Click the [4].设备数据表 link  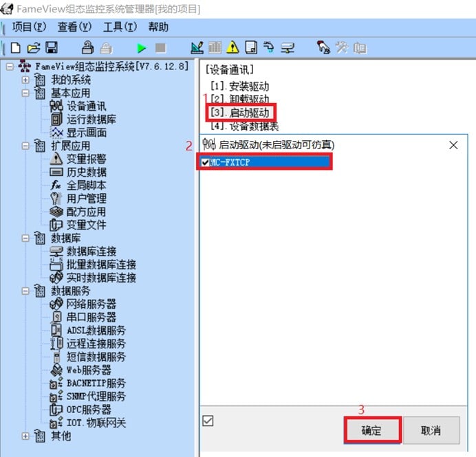pyautogui.click(x=245, y=126)
